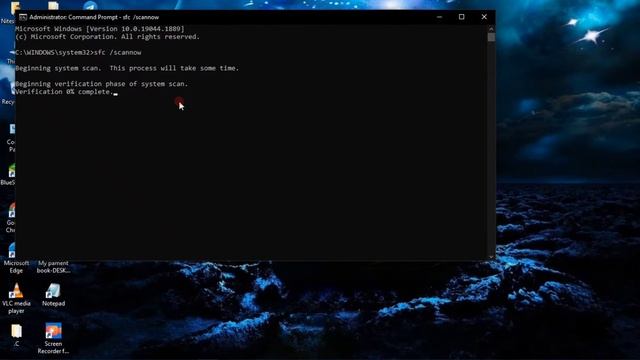
Task: Click 'Beginning verification phase of system scan.' line
Action: 102,84
